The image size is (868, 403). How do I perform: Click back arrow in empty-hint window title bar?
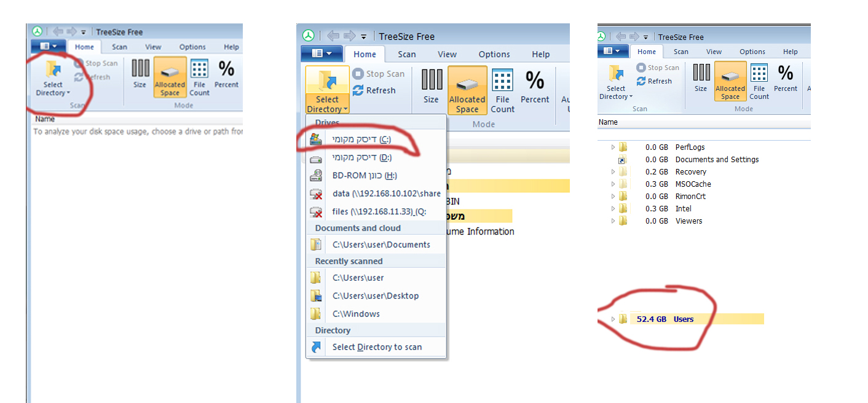point(58,31)
